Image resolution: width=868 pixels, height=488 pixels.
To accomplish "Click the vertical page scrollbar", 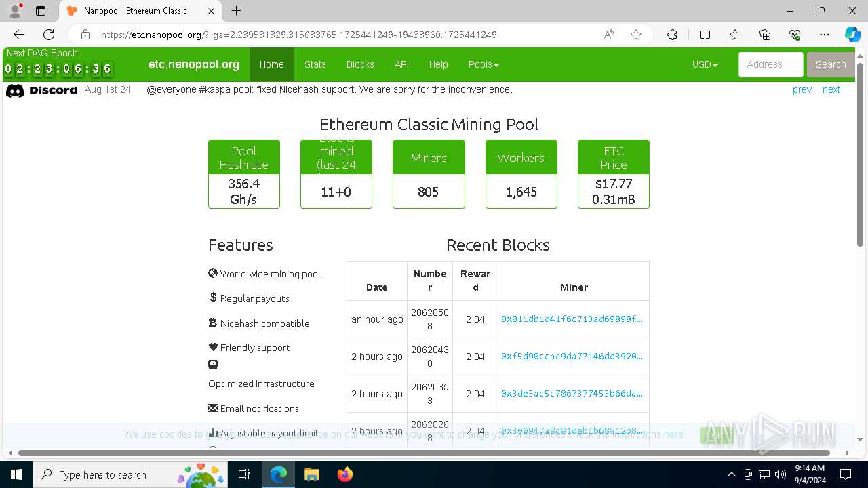I will click(861, 155).
